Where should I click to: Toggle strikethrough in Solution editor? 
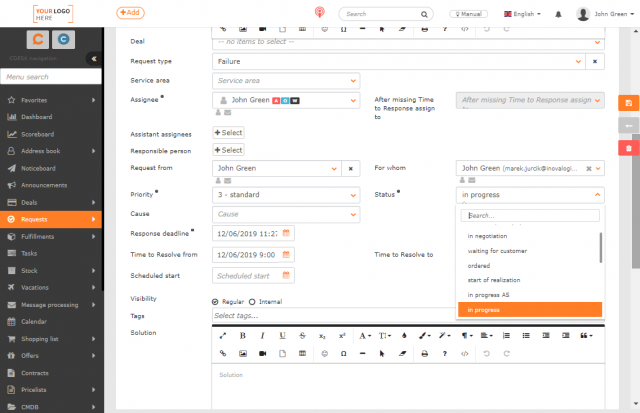(302, 335)
